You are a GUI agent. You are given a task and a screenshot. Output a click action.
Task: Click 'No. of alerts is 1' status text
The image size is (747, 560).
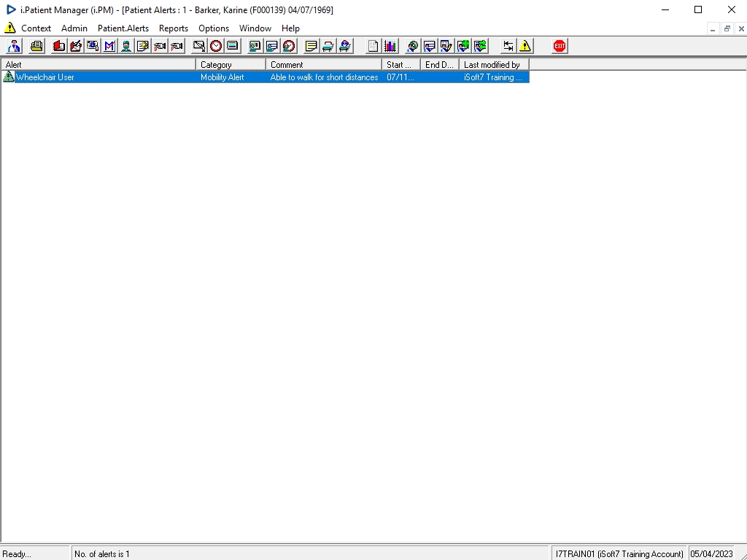[x=102, y=554]
